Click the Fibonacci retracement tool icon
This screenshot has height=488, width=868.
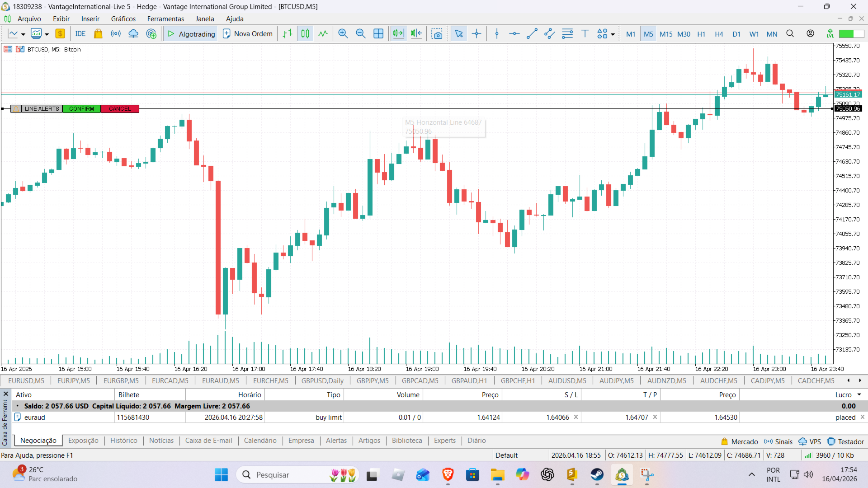point(567,34)
